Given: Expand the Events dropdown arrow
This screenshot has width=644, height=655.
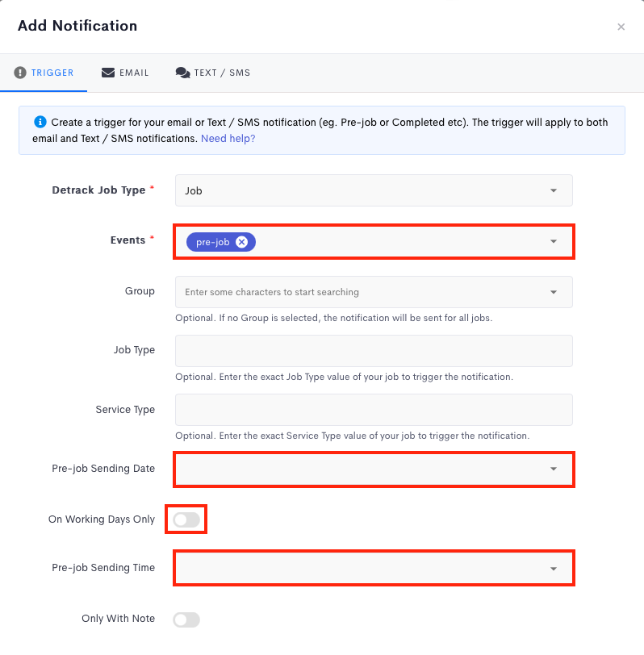Looking at the screenshot, I should click(554, 241).
